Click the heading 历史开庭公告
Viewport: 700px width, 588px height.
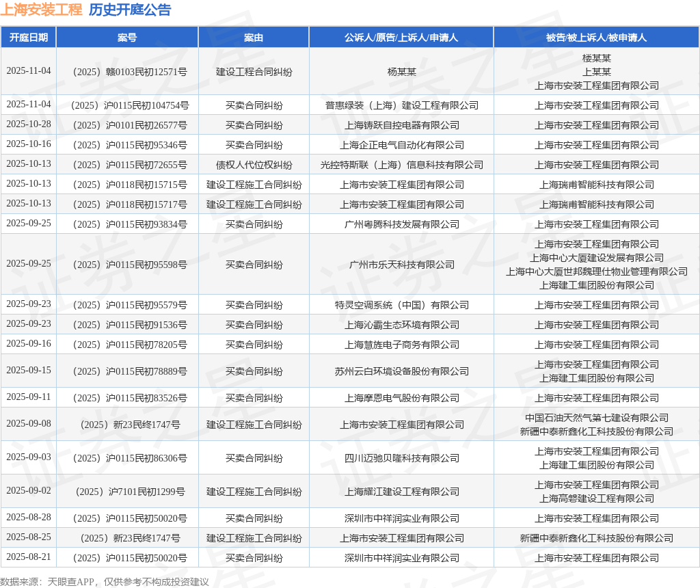[130, 10]
